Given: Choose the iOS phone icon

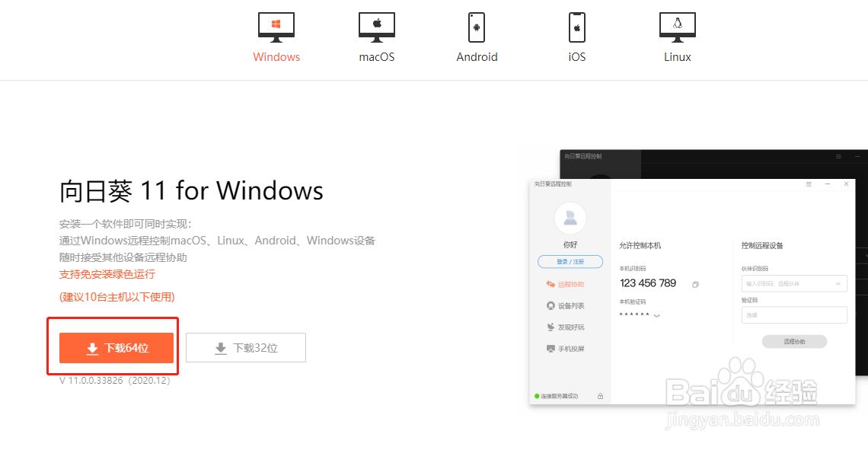Looking at the screenshot, I should pos(577,27).
